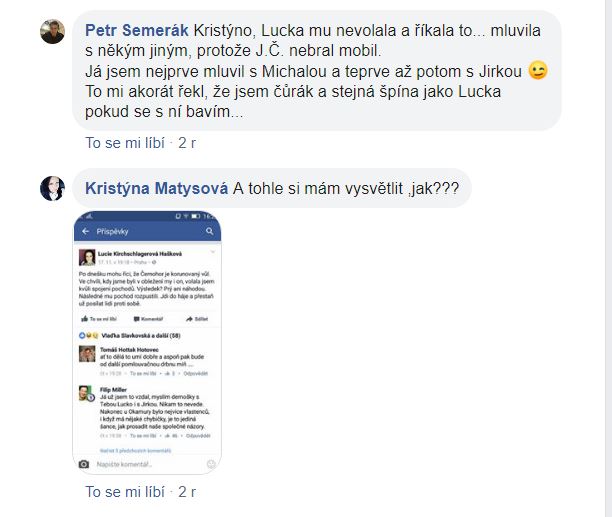Open Kristýna Matysová's profile picture
The height and width of the screenshot is (517, 612).
[52, 188]
